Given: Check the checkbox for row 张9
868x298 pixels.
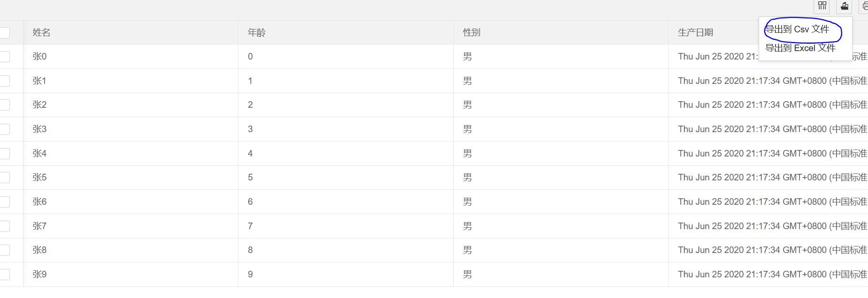Looking at the screenshot, I should pyautogui.click(x=6, y=274).
